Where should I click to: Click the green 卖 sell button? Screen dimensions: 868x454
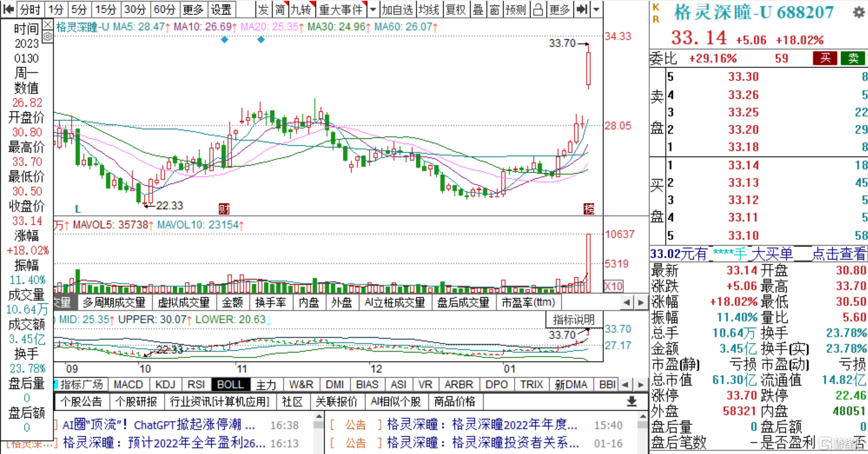click(x=853, y=58)
